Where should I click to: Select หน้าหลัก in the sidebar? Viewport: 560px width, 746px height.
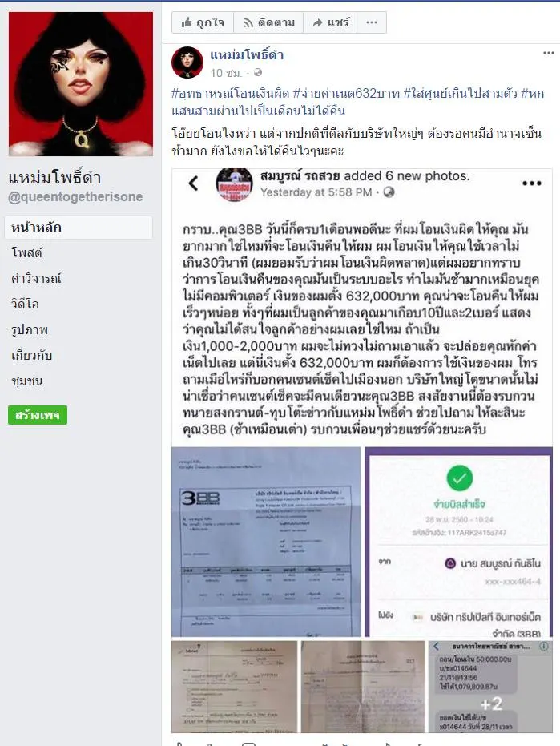[79, 228]
